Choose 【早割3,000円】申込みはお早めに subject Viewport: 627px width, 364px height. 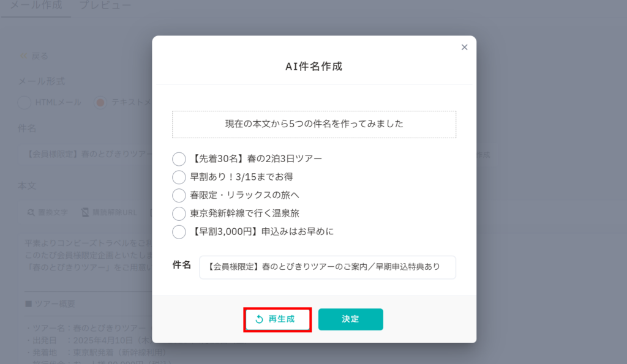coord(179,232)
